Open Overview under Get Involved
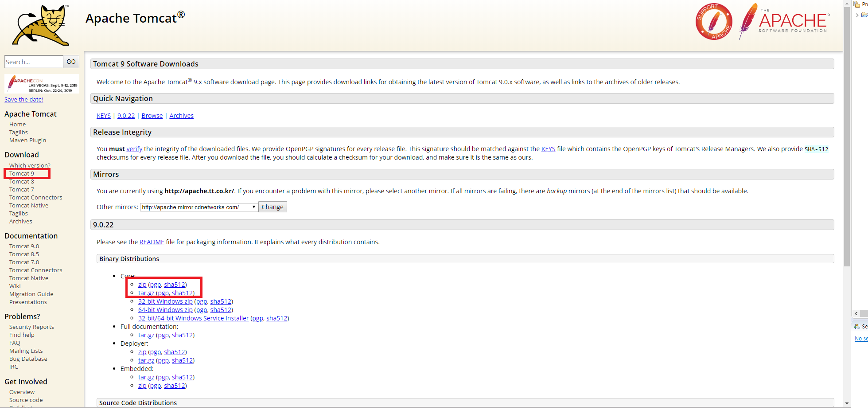The image size is (868, 410). 22,392
